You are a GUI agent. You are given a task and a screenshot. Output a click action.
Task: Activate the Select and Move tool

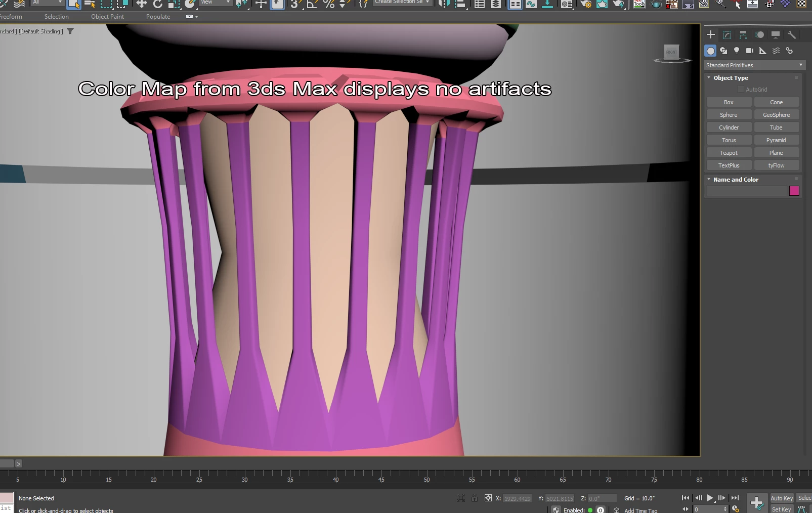(142, 4)
